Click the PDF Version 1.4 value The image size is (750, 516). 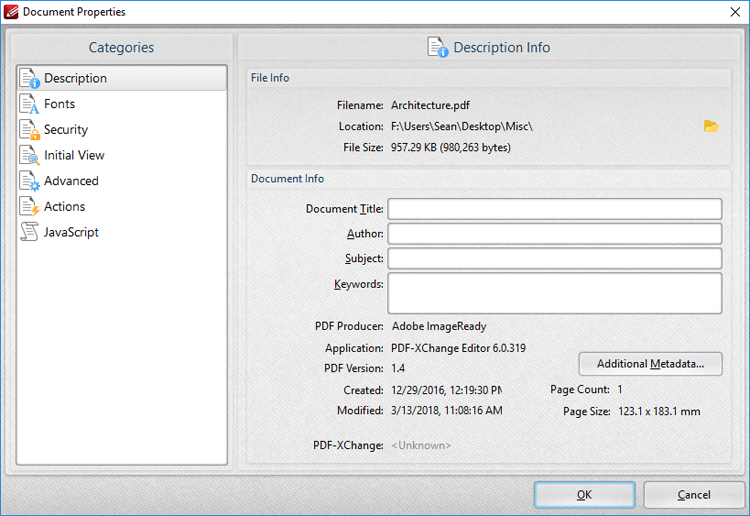398,368
